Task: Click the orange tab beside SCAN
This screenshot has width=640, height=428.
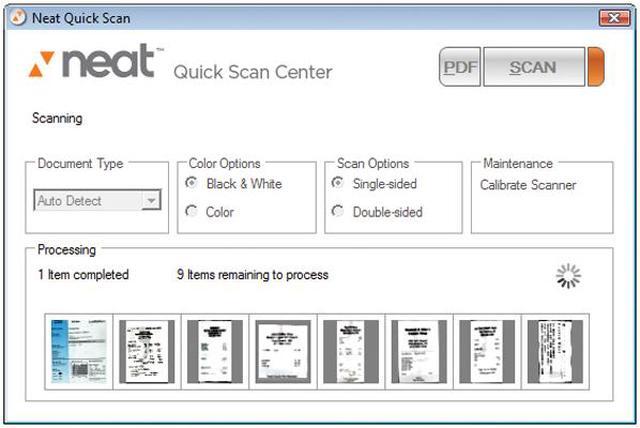Action: pos(596,67)
